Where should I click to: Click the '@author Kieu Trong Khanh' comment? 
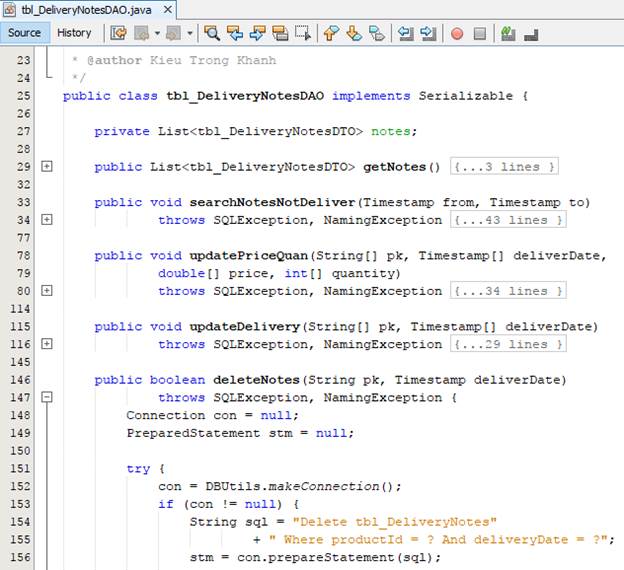click(181, 61)
